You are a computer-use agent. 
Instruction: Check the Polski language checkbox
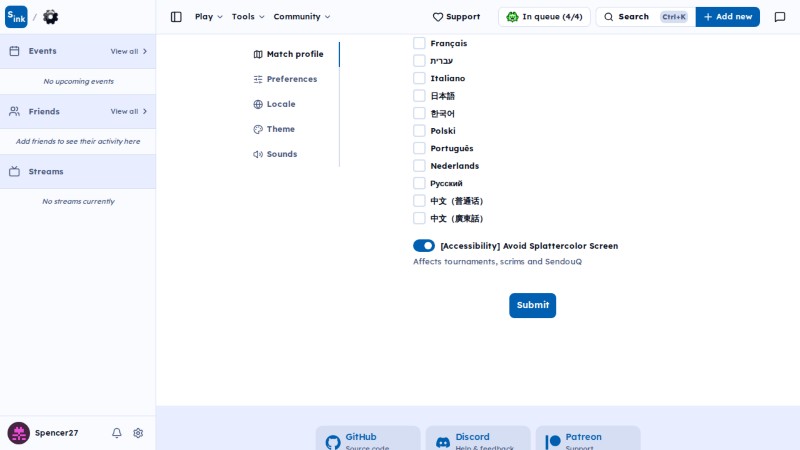[x=419, y=131]
